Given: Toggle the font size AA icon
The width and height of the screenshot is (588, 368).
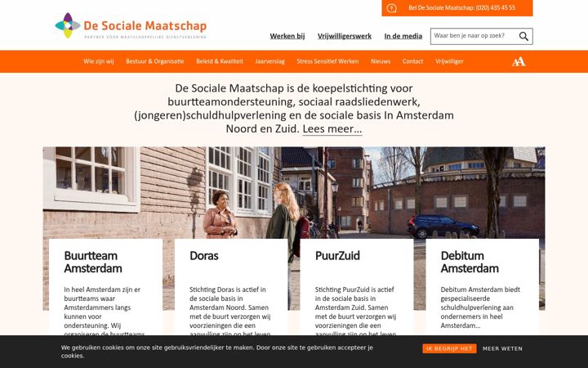Looking at the screenshot, I should (x=519, y=61).
